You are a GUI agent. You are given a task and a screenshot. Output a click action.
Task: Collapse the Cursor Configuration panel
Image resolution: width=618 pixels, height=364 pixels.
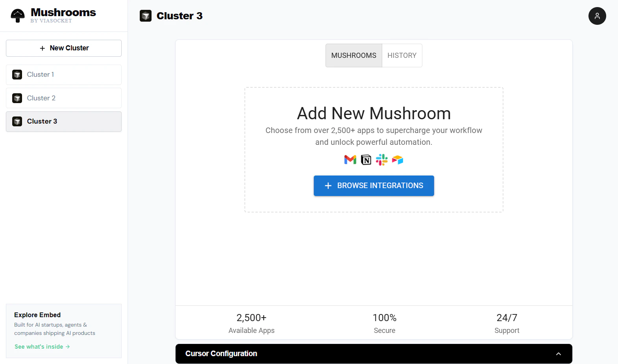point(559,353)
